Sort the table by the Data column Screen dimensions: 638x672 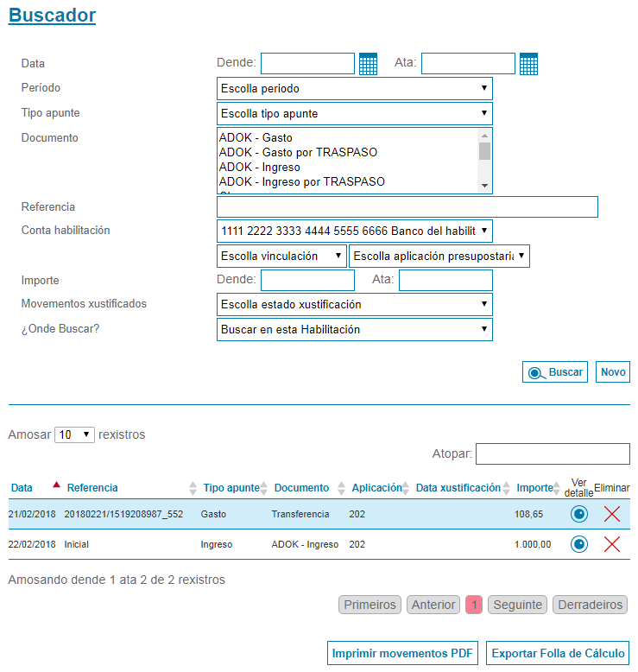coord(22,488)
